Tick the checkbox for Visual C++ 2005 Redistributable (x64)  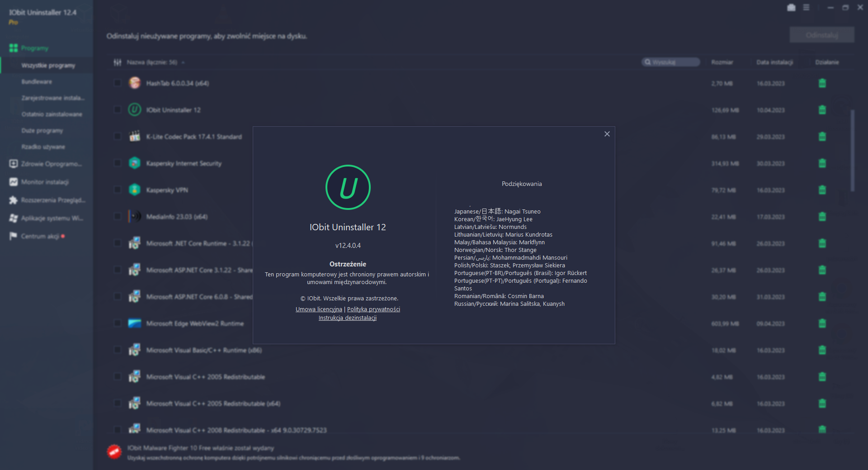[x=118, y=404]
